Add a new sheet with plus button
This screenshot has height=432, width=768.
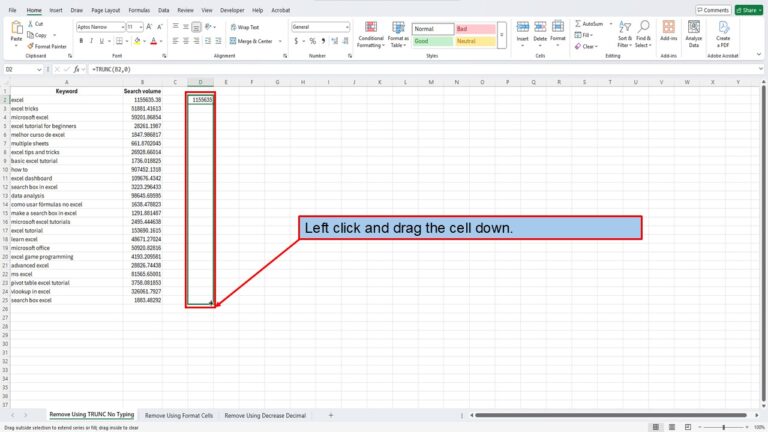click(331, 415)
